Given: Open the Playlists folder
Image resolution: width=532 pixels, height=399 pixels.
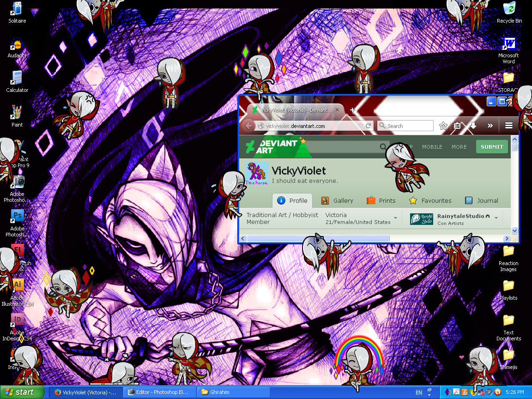Looking at the screenshot, I should pyautogui.click(x=508, y=290).
